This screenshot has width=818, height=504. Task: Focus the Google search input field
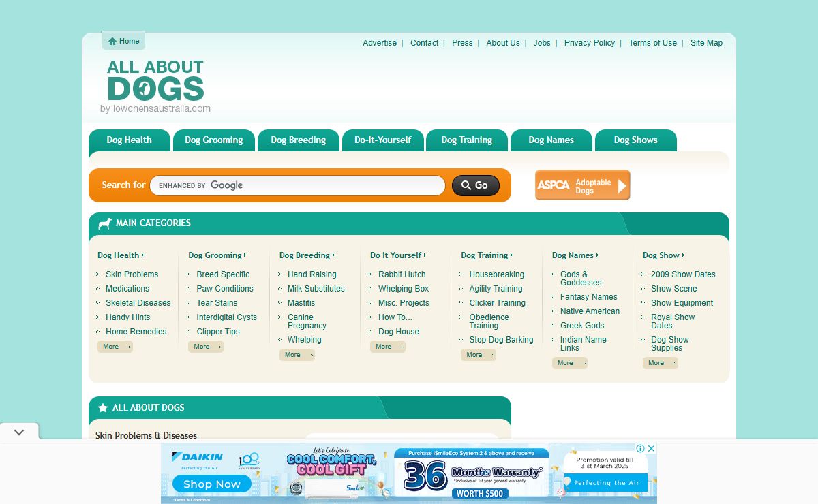coord(327,185)
